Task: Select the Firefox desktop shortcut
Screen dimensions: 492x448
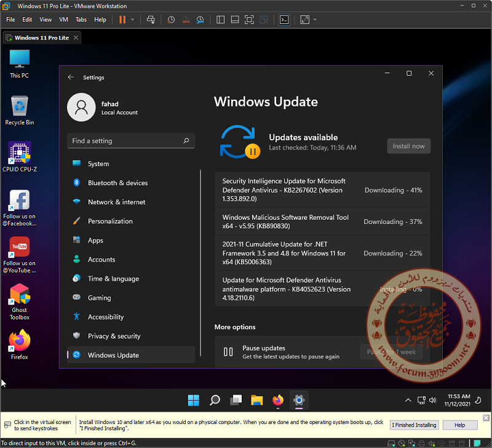Action: pyautogui.click(x=20, y=345)
